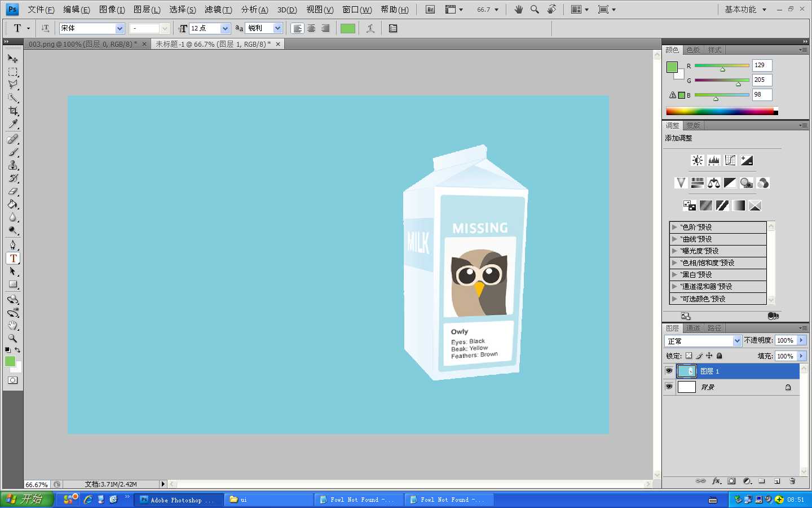Click the 开始 Start button
The width and height of the screenshot is (812, 508).
click(27, 499)
